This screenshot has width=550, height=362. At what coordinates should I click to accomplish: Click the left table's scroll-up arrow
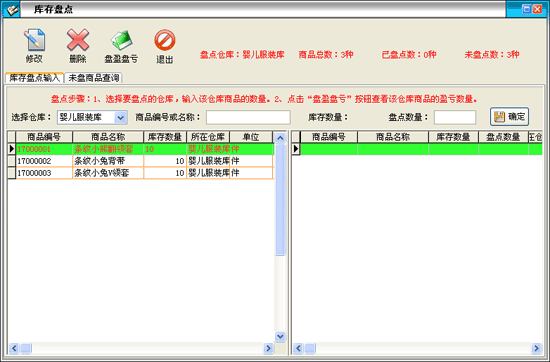pos(280,138)
